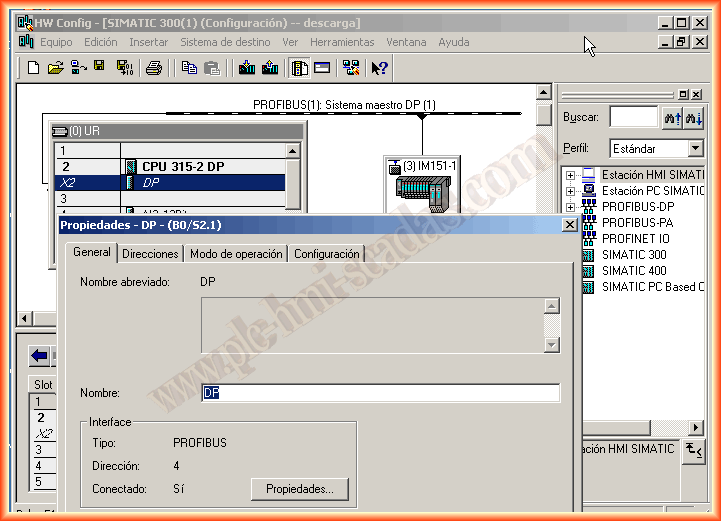Open the Sistema de destino menu
721x521 pixels.
(x=225, y=42)
